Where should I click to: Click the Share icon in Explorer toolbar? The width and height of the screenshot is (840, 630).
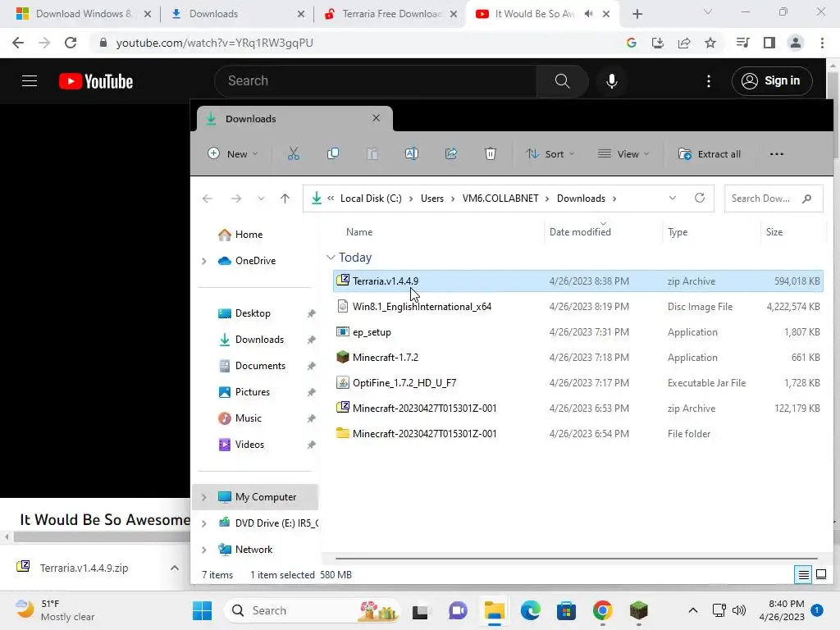[x=451, y=153]
